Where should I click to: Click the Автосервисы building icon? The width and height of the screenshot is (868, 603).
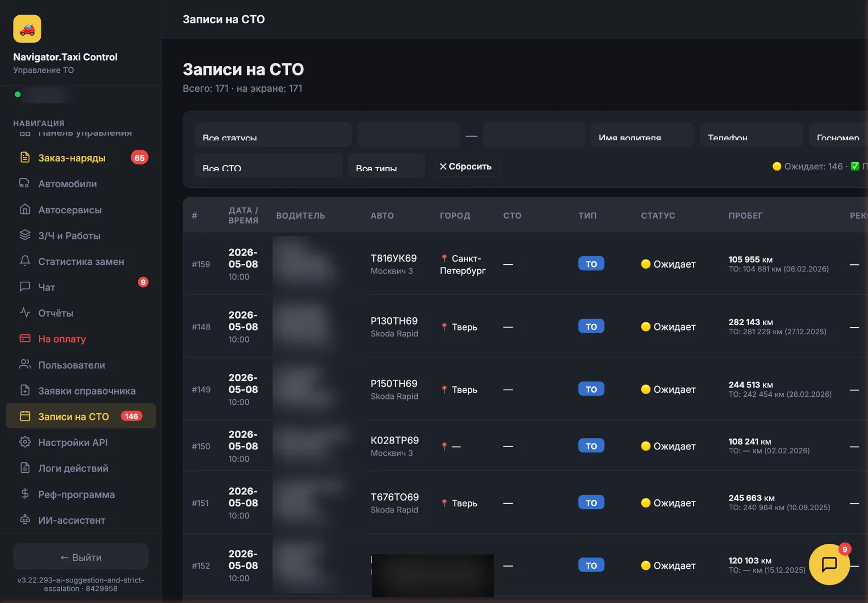point(25,210)
